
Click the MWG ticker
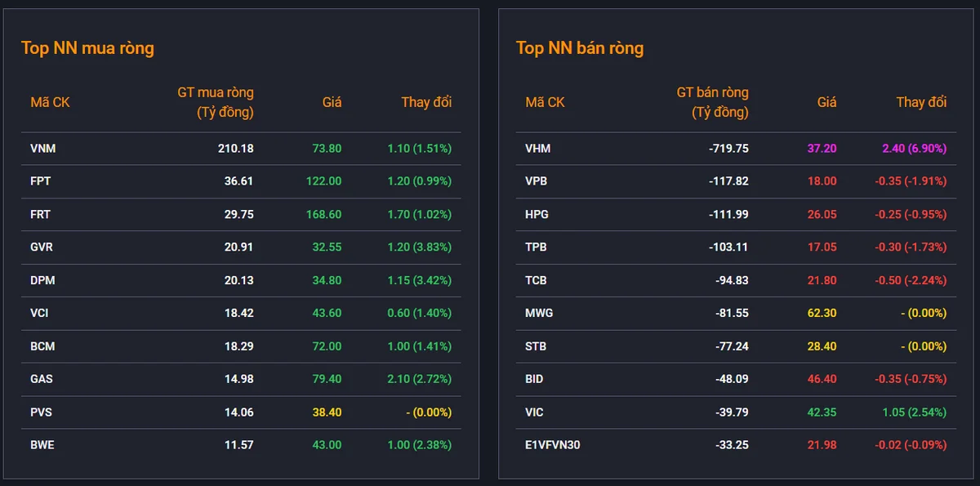tap(539, 314)
